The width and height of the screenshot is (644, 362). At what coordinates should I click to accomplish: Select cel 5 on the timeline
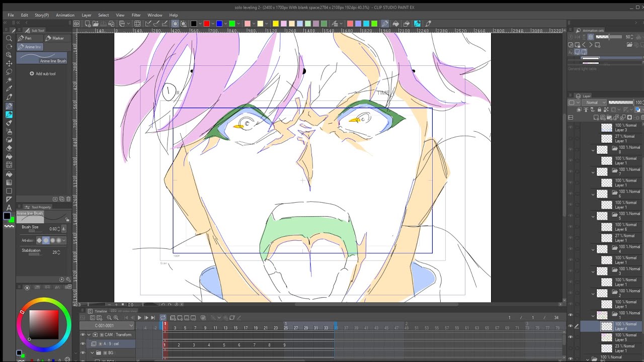[x=224, y=345]
